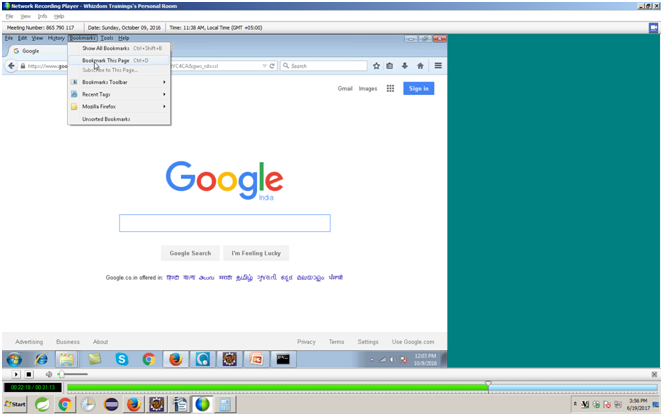Click the player's speaker volume icon
This screenshot has width=663, height=416.
[49, 375]
